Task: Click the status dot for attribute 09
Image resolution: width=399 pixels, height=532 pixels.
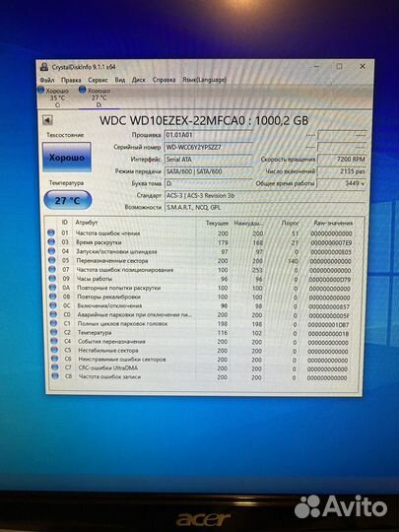Action: [52, 278]
